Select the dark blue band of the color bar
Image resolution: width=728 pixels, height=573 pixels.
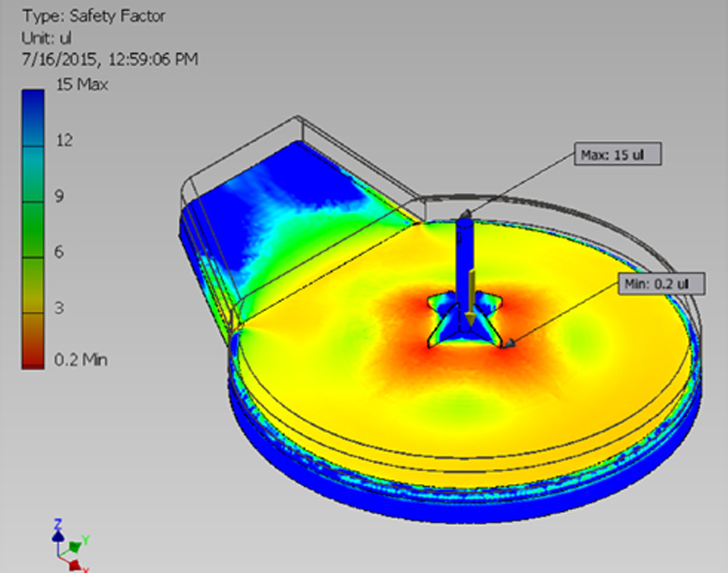[x=33, y=118]
